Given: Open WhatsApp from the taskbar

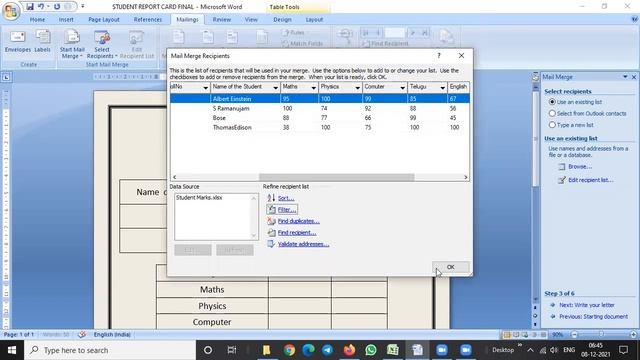Looking at the screenshot, I should [x=371, y=350].
